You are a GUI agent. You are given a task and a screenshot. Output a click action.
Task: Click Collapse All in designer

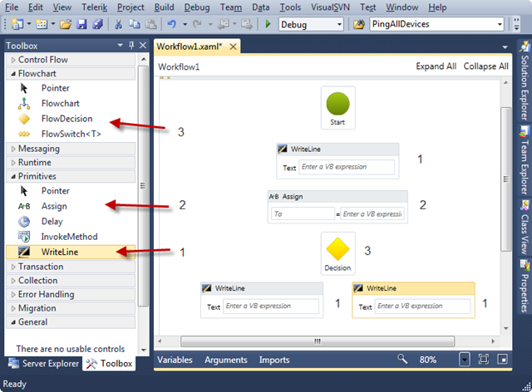[x=485, y=66]
